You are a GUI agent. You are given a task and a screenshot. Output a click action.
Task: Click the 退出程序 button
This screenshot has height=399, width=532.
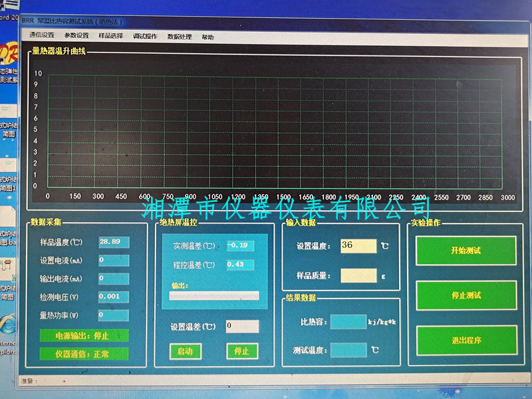click(x=465, y=340)
